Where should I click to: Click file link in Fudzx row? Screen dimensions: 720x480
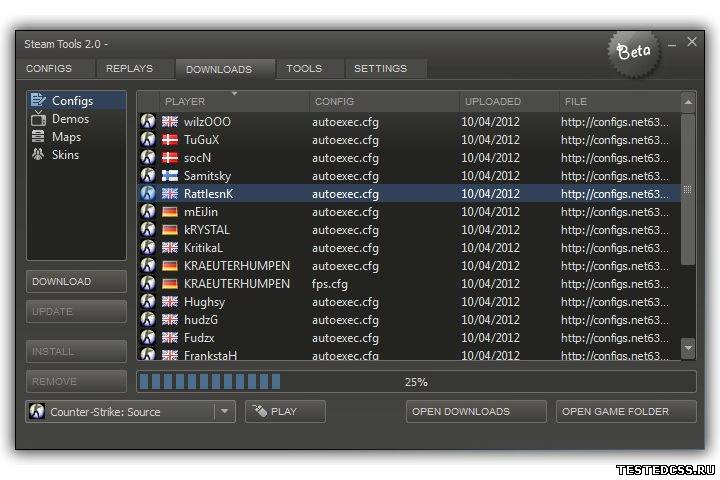tap(615, 338)
